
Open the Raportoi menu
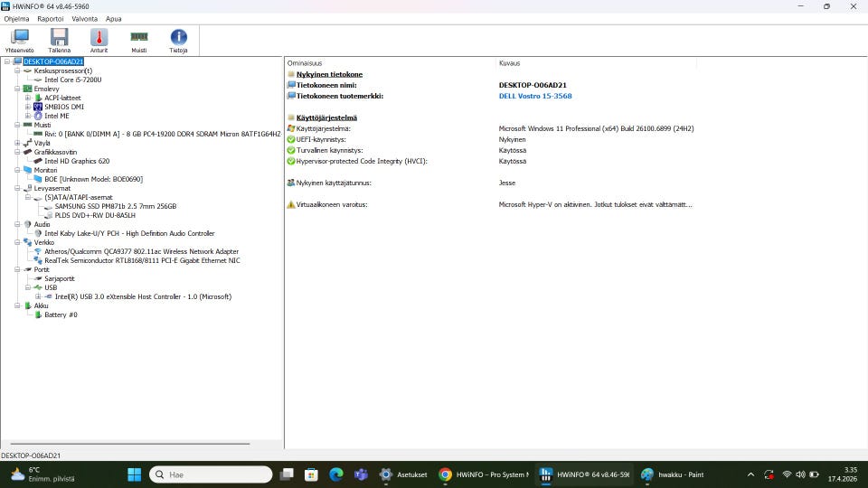tap(51, 19)
